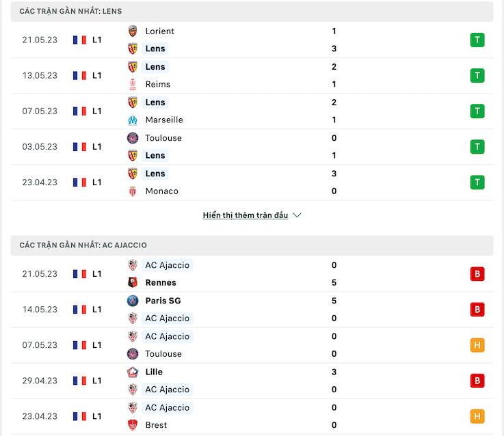Open the Lens vs Monaco match row

tap(252, 182)
